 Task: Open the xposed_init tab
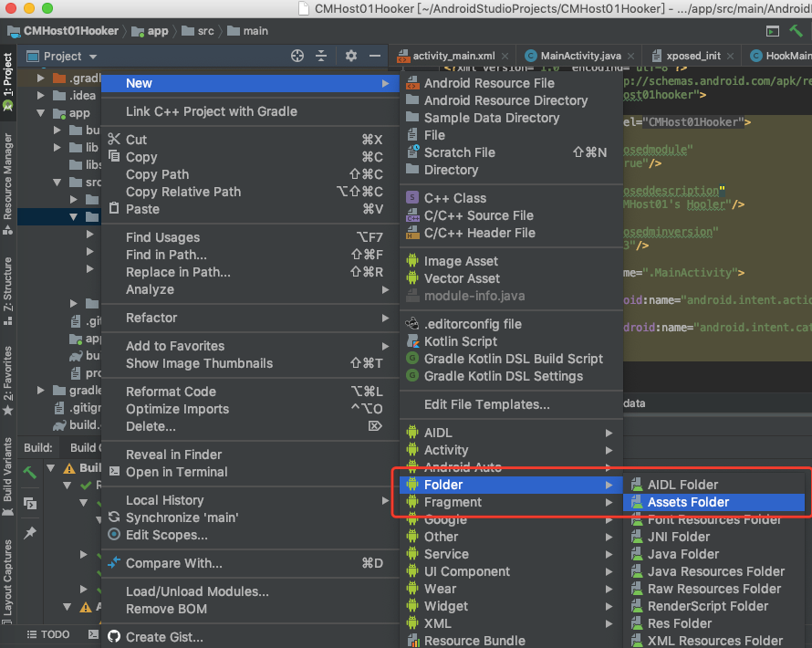tap(692, 56)
